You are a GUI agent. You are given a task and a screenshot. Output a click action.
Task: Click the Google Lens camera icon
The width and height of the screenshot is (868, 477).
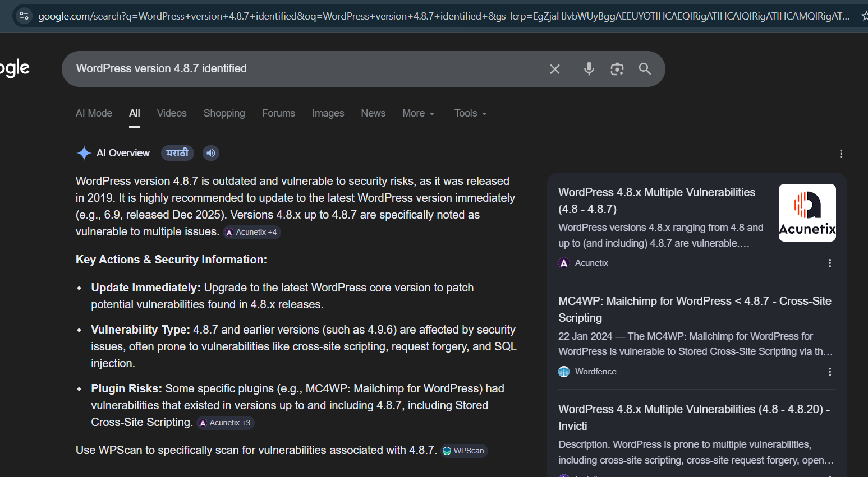pyautogui.click(x=617, y=68)
